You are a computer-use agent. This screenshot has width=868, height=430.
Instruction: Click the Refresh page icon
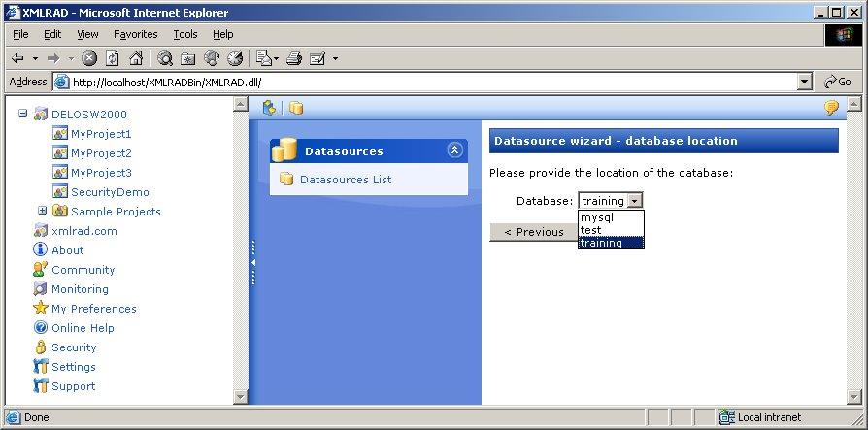point(113,58)
